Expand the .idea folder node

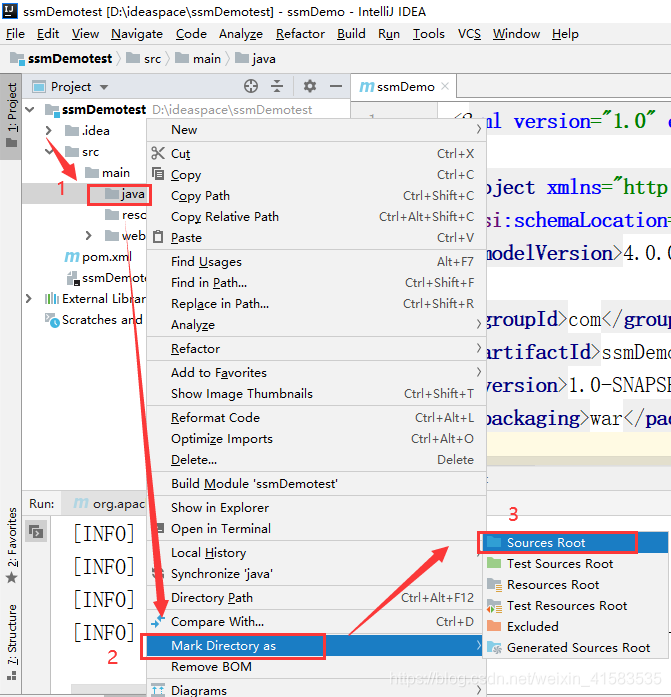[48, 131]
